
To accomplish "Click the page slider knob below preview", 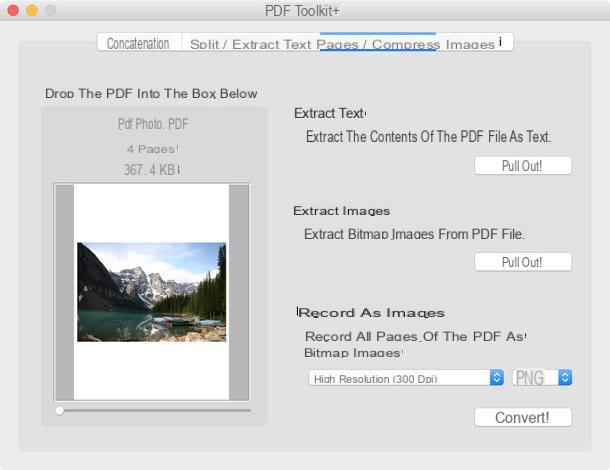I will pos(60,411).
